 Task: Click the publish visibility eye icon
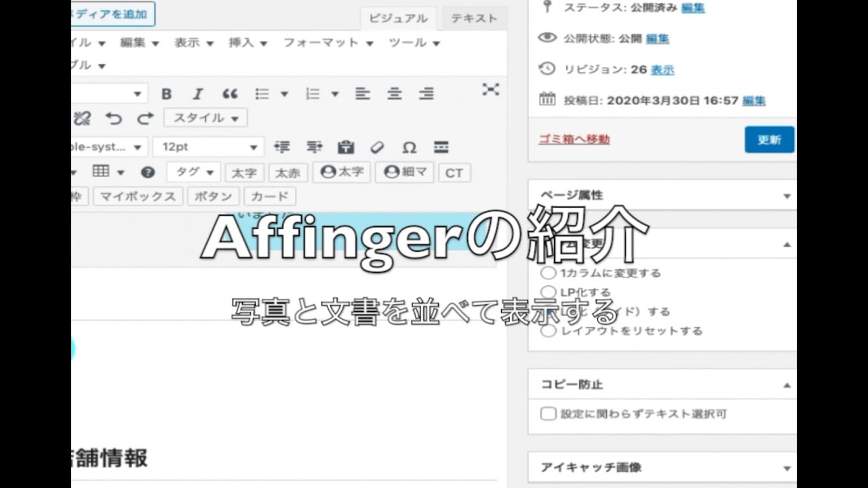pos(547,37)
